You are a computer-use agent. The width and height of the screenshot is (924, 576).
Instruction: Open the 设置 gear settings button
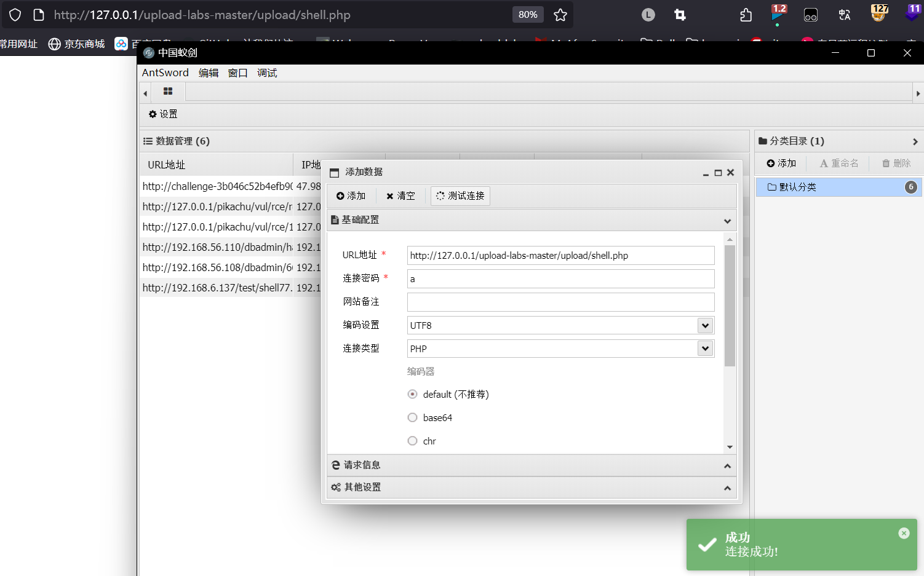(x=163, y=114)
